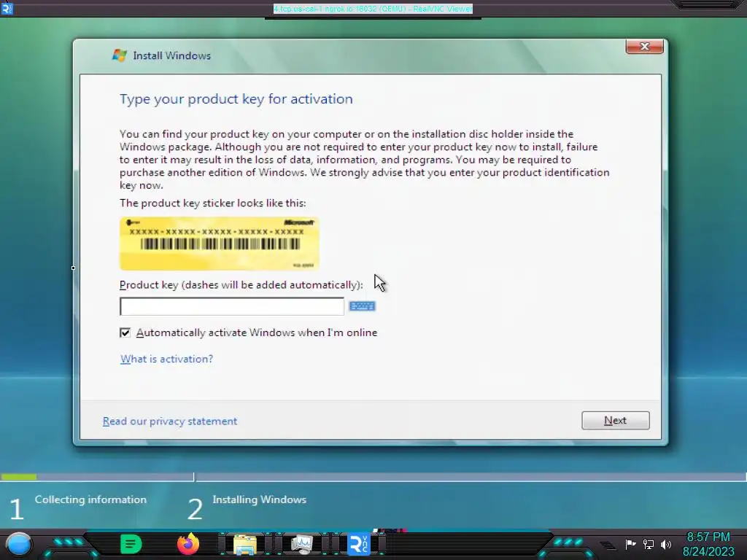This screenshot has height=560, width=747.
Task: Click the green installation progress bar segment
Action: click(18, 477)
